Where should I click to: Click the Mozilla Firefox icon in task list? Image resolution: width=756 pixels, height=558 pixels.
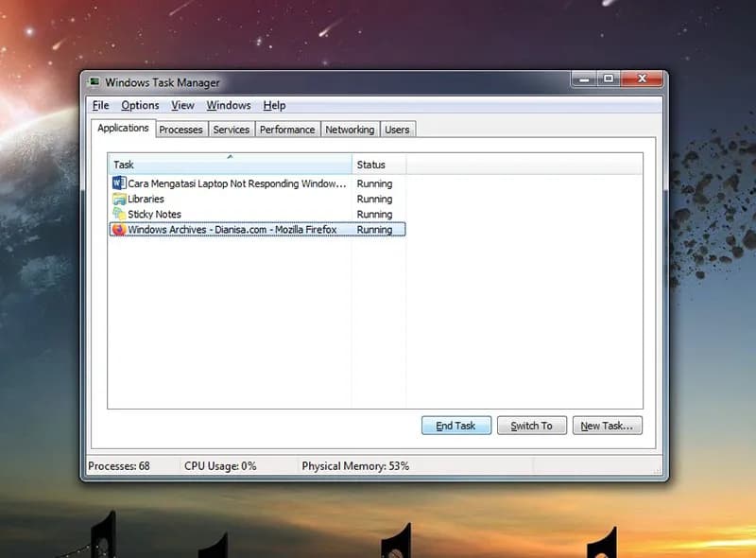pyautogui.click(x=118, y=229)
